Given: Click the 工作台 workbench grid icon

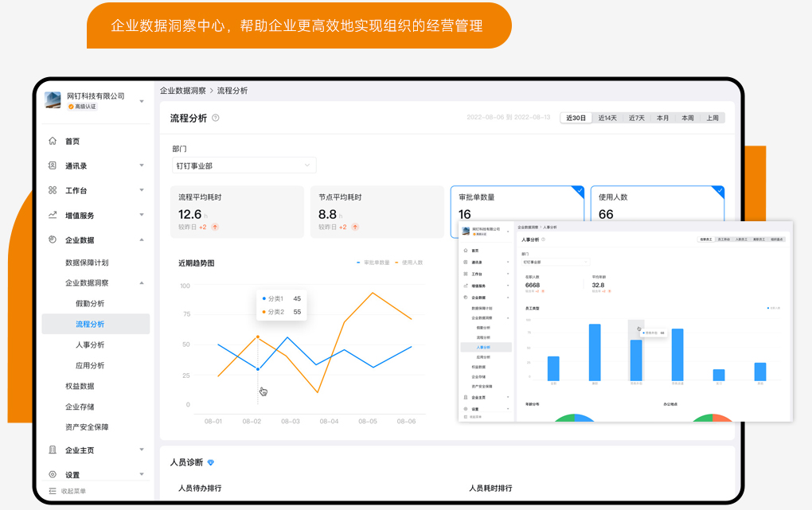Looking at the screenshot, I should [x=53, y=190].
